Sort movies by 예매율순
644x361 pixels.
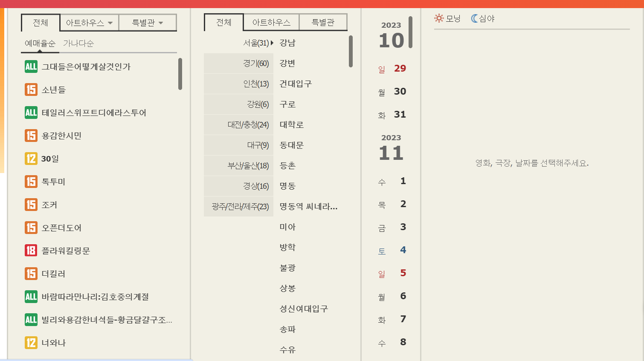point(40,43)
